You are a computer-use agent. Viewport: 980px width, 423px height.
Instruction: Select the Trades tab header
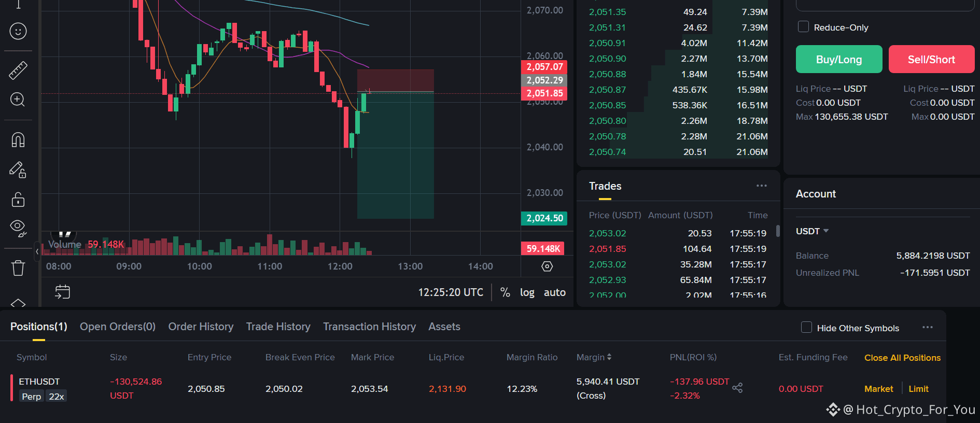tap(605, 186)
